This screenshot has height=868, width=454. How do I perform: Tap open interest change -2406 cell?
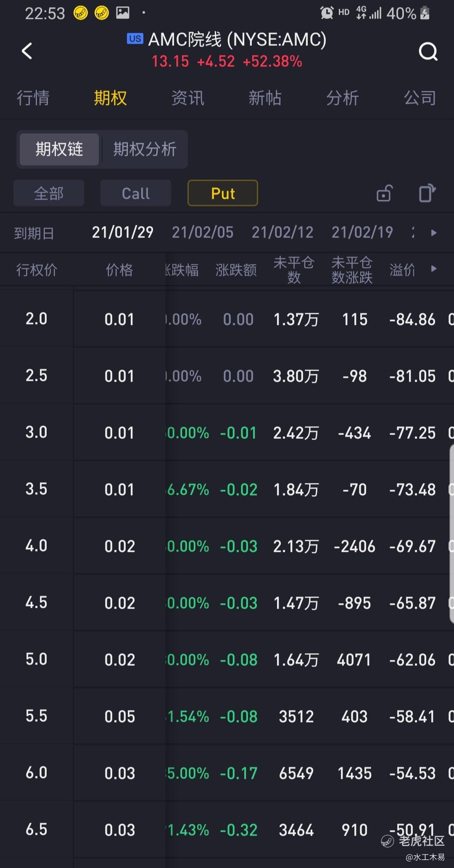pyautogui.click(x=354, y=546)
